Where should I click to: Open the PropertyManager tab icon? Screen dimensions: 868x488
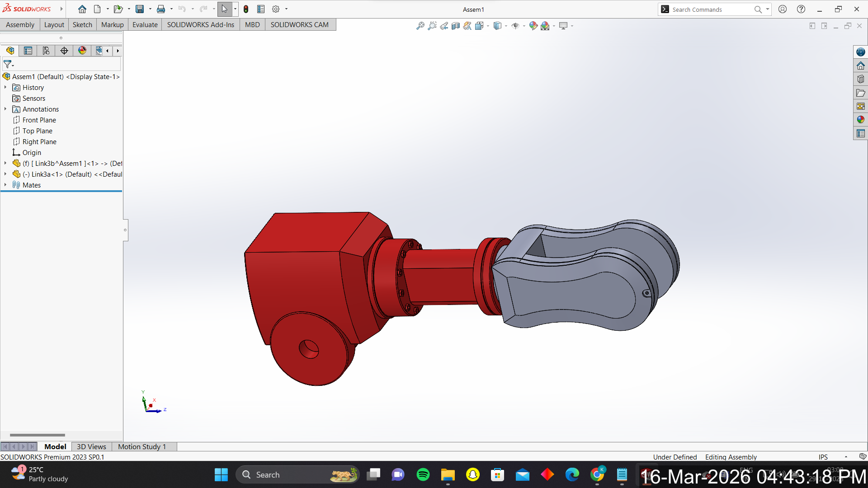[x=28, y=51]
